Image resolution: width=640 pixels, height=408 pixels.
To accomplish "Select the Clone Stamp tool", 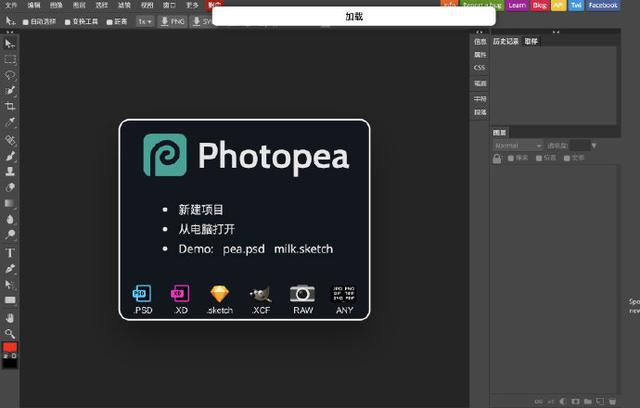I will [x=10, y=171].
